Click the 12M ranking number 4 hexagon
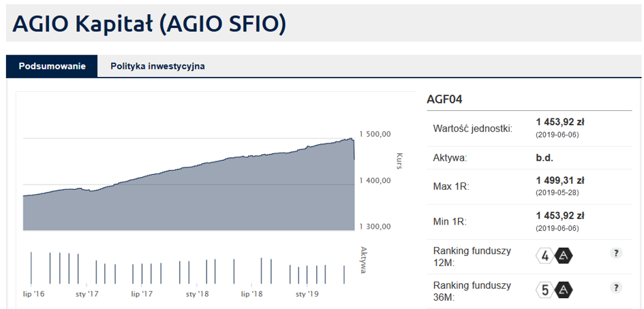This screenshot has height=309, width=644. [x=545, y=256]
